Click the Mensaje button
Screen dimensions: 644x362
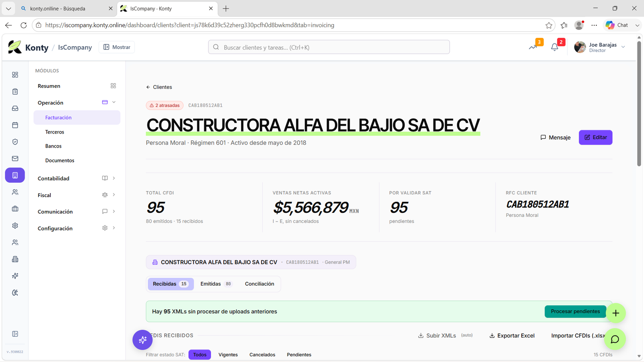(555, 138)
